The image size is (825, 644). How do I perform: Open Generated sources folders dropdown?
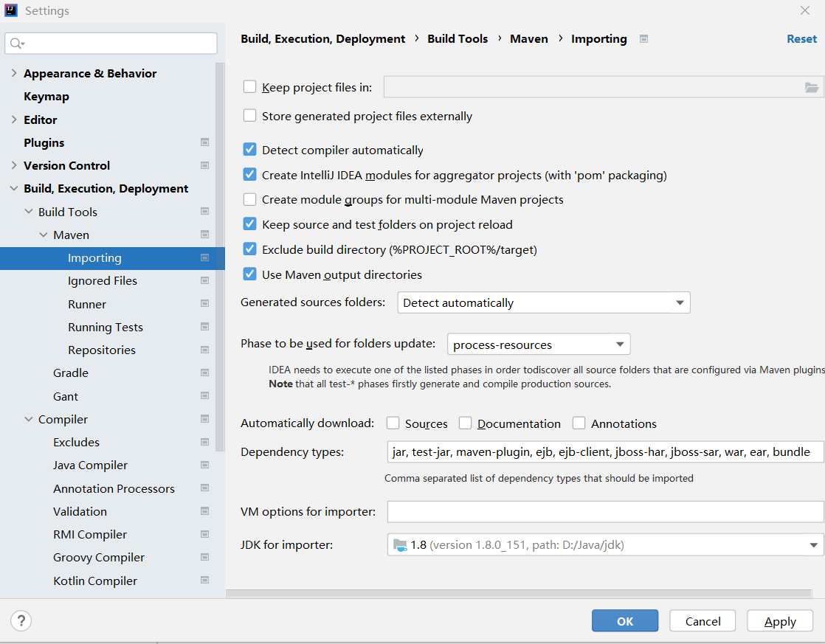tap(544, 302)
